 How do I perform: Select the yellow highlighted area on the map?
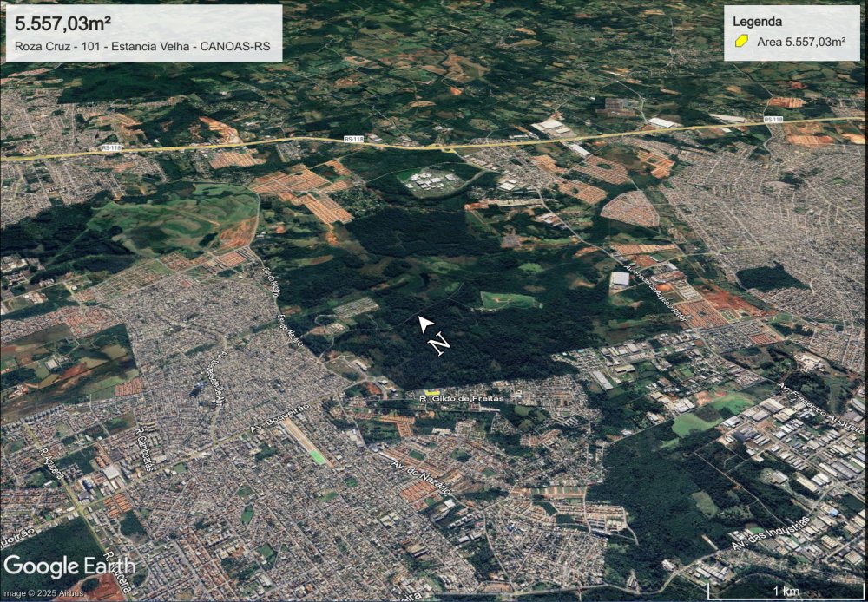(x=431, y=392)
